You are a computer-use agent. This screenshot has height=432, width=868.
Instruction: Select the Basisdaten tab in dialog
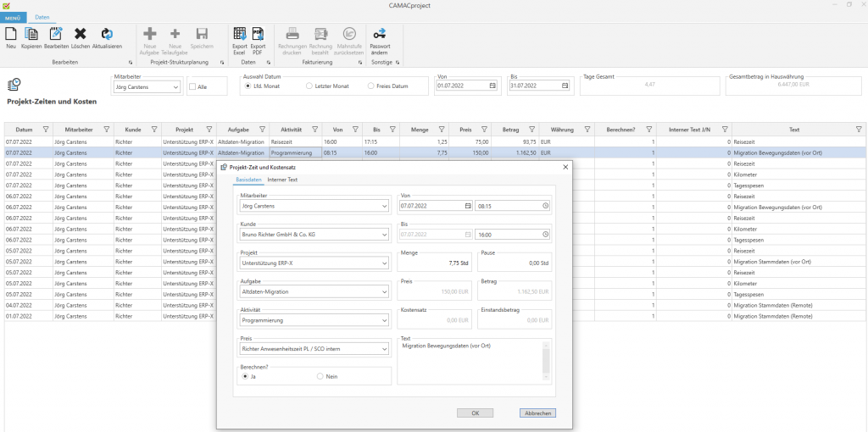(248, 180)
